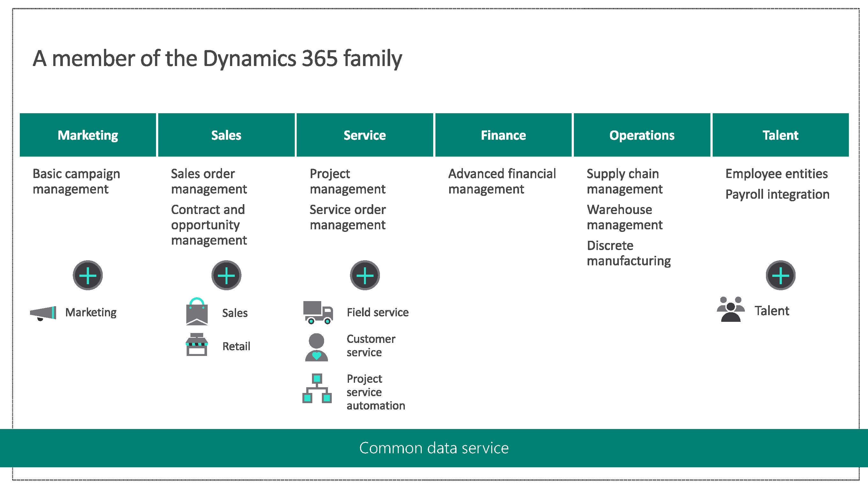
Task: Select the Service header tab
Action: [365, 135]
